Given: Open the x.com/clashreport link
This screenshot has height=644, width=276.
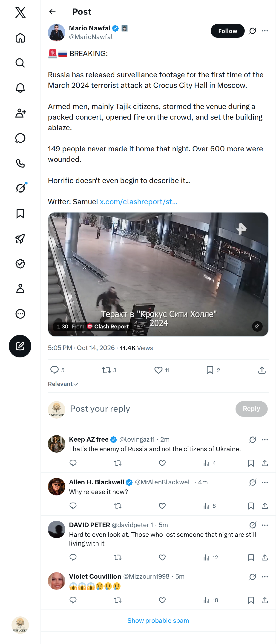Looking at the screenshot, I should pos(138,202).
